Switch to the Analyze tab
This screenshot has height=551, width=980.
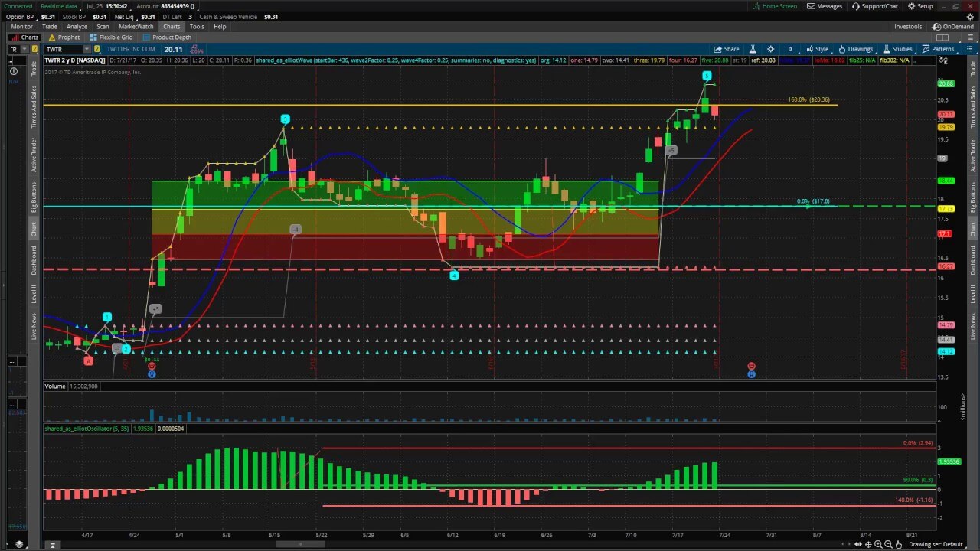[77, 27]
